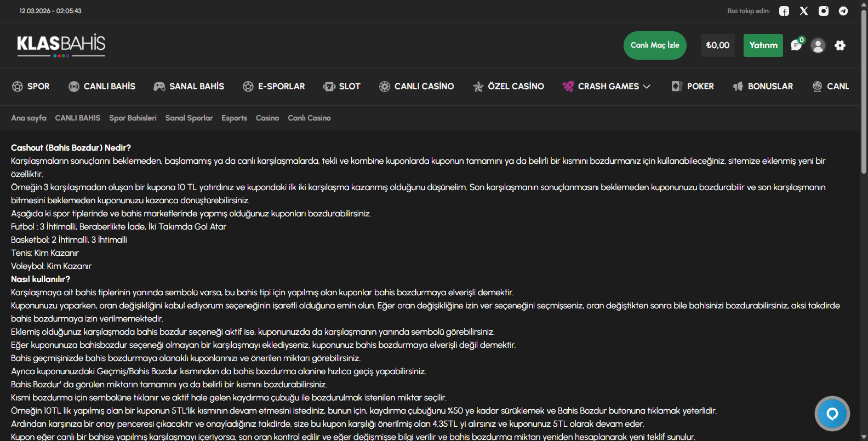Viewport: 868px width, 441px height.
Task: Click the green Yatırım button
Action: coord(763,45)
